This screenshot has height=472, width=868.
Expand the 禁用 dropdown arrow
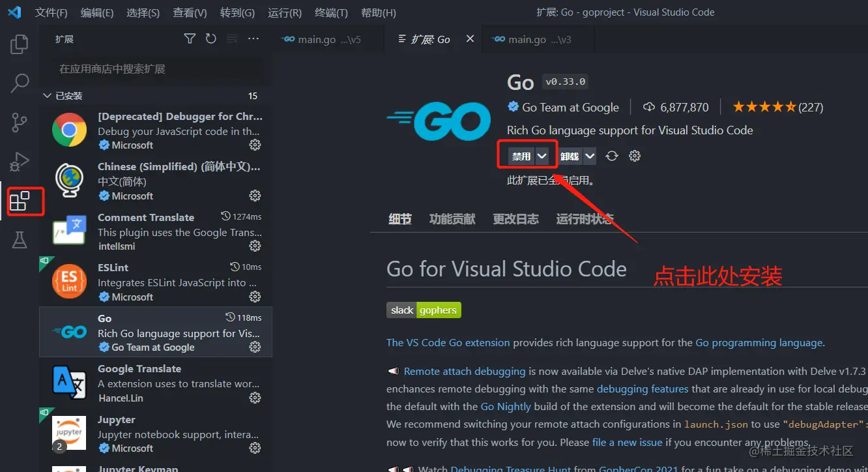(542, 156)
